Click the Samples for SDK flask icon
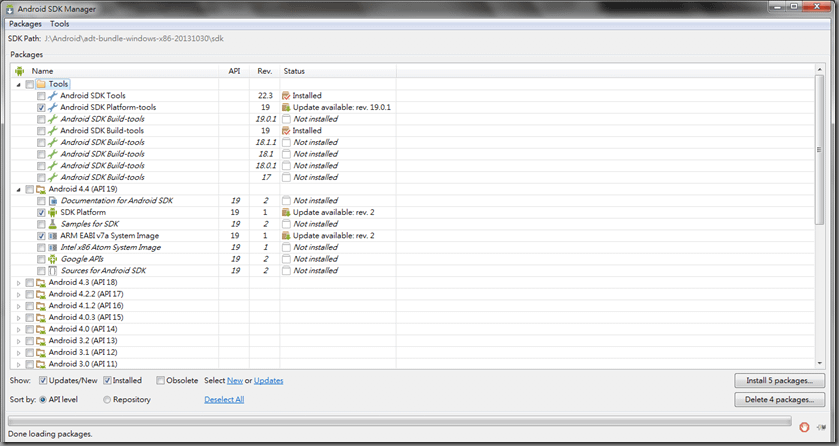 tap(52, 224)
